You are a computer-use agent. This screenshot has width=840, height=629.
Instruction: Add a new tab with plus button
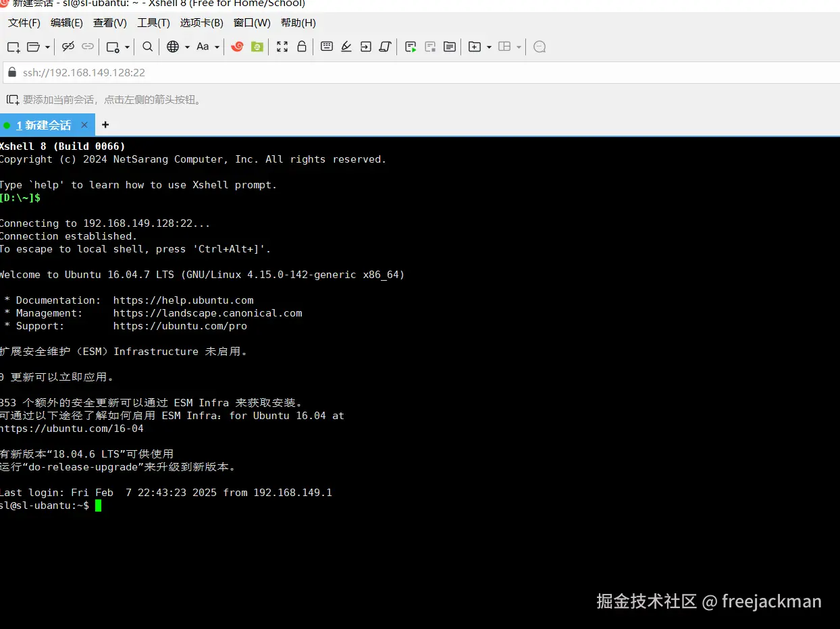pyautogui.click(x=105, y=125)
